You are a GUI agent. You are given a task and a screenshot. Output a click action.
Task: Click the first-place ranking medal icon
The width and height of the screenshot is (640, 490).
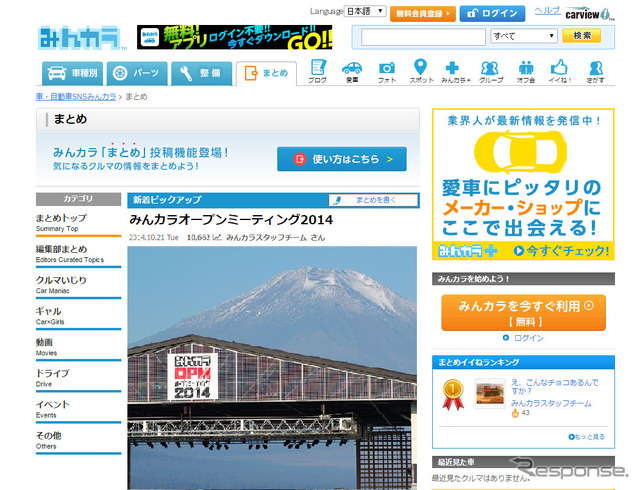pos(453,394)
